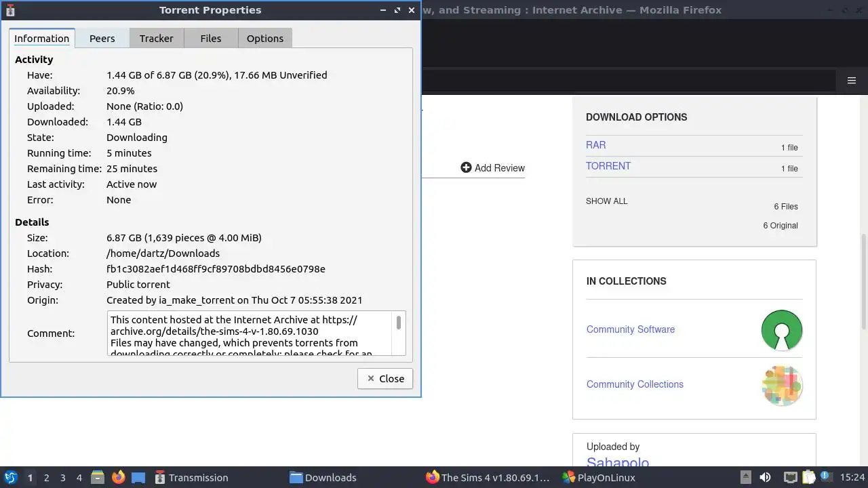868x488 pixels.
Task: Switch to the Options tab
Action: click(x=265, y=38)
